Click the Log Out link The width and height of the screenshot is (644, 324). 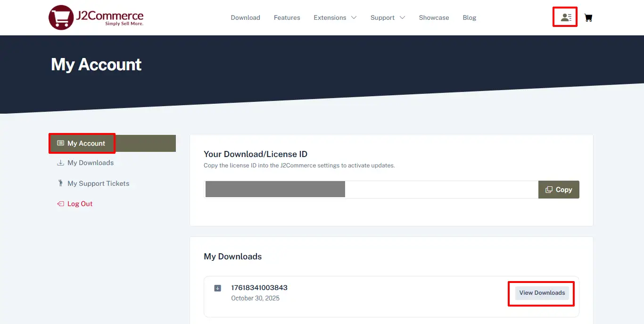(80, 204)
